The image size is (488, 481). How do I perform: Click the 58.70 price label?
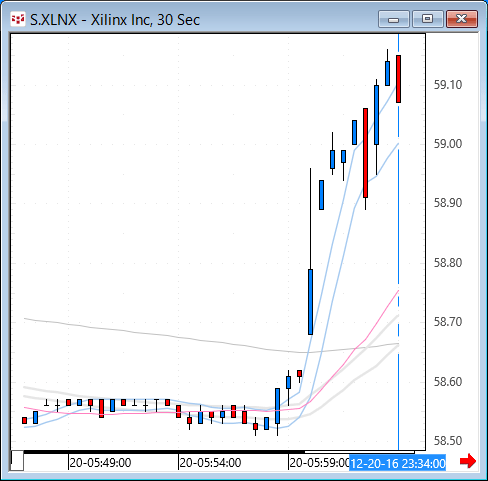[x=448, y=322]
